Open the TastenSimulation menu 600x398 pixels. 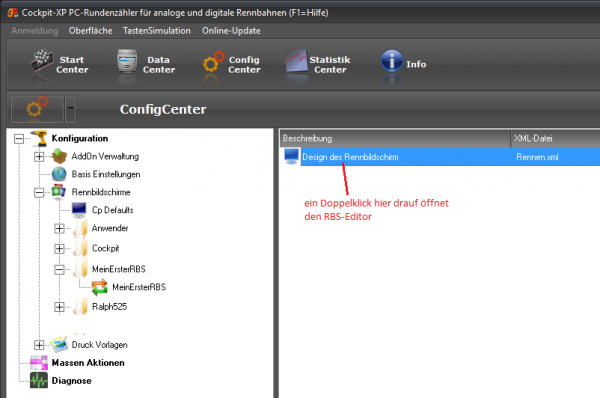pos(157,31)
